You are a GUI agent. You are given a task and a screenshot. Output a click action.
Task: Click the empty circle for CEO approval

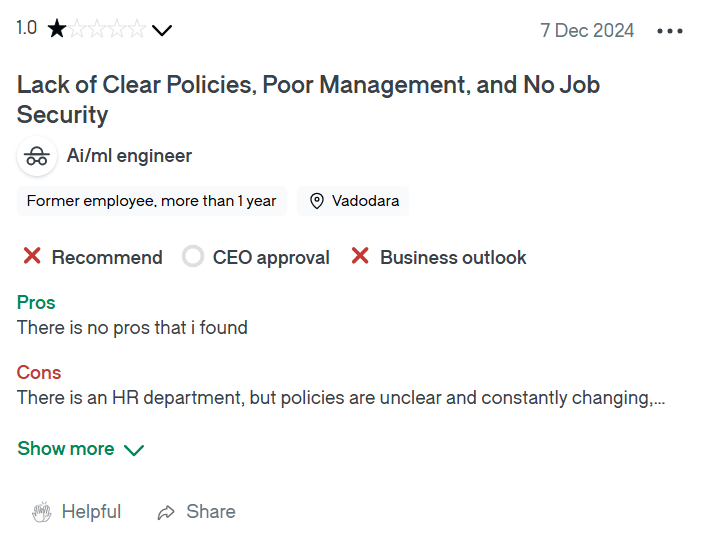pos(193,256)
